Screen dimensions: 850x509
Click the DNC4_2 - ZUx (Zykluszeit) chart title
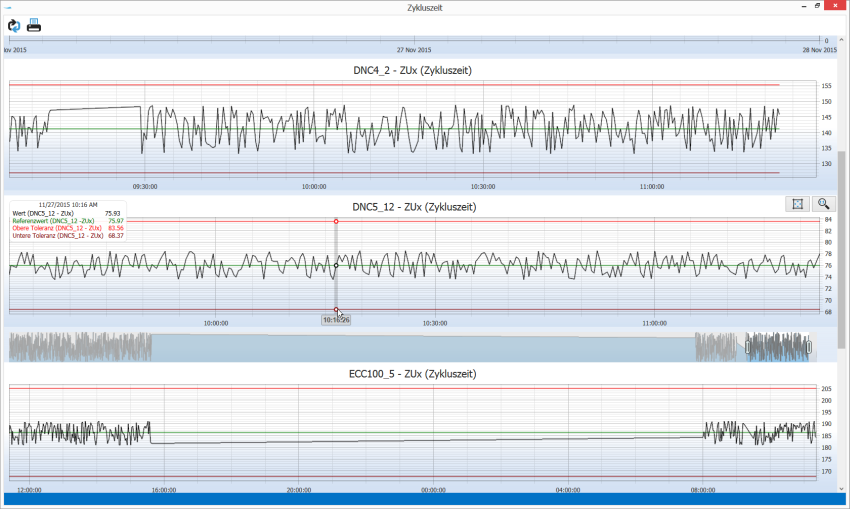pyautogui.click(x=413, y=70)
